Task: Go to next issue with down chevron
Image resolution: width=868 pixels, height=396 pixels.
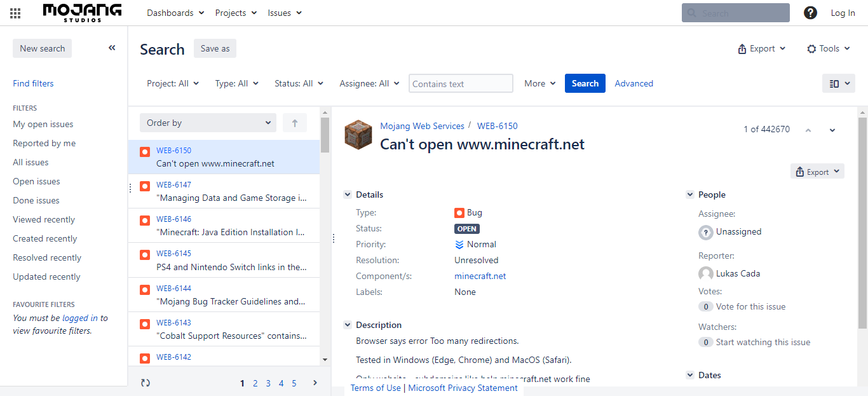Action: (x=832, y=130)
